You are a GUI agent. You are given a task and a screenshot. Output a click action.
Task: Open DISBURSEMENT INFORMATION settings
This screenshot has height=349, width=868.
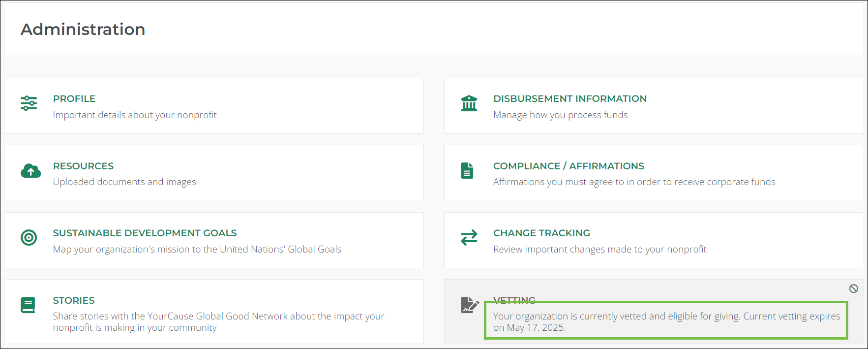569,99
